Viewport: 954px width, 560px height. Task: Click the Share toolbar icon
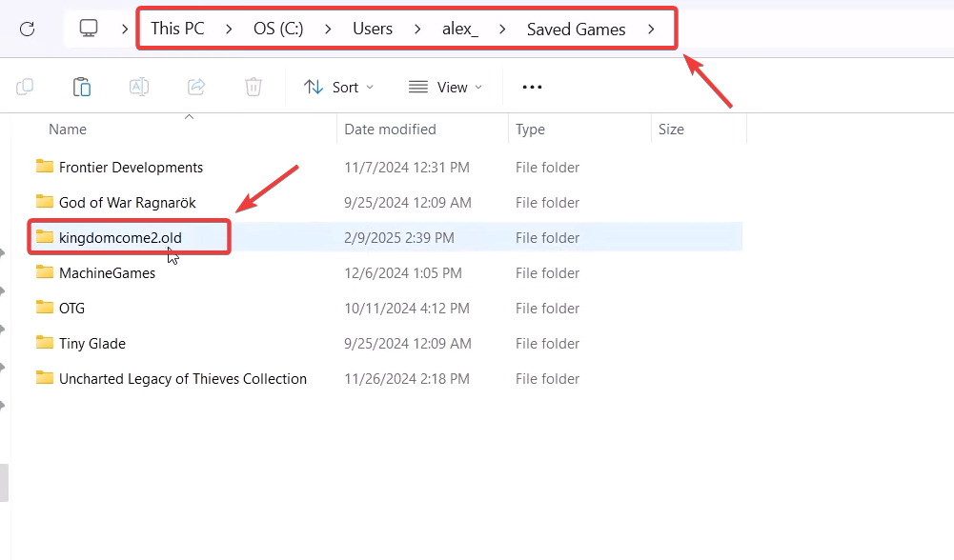click(196, 87)
